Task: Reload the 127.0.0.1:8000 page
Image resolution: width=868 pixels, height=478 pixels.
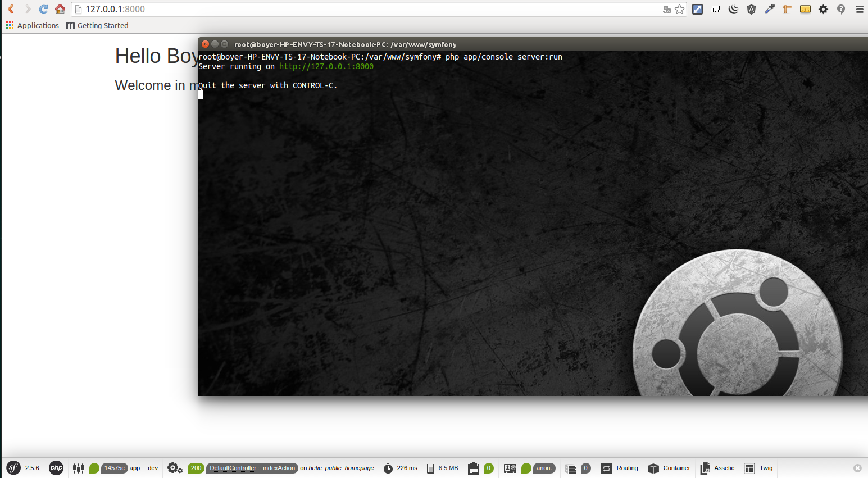Action: point(43,9)
